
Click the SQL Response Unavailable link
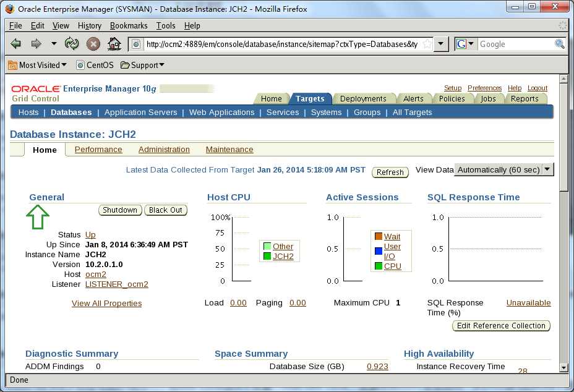point(529,303)
